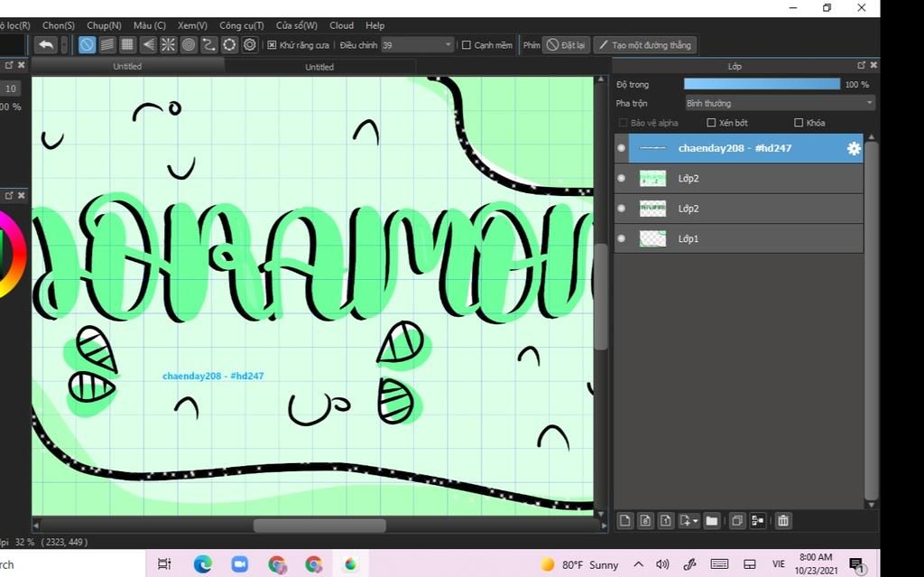Switch to the first Untitled canvas tab
Viewport: 924px width, 577px height.
click(127, 67)
